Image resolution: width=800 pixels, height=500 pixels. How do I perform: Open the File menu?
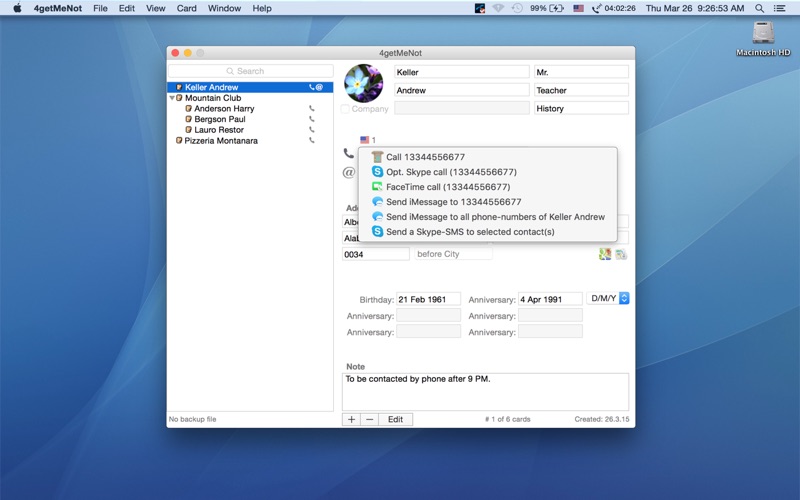(101, 8)
